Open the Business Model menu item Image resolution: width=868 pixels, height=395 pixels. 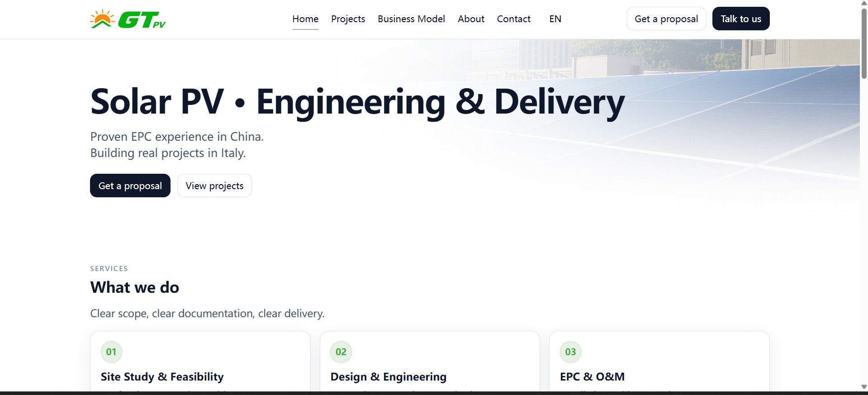(x=411, y=19)
